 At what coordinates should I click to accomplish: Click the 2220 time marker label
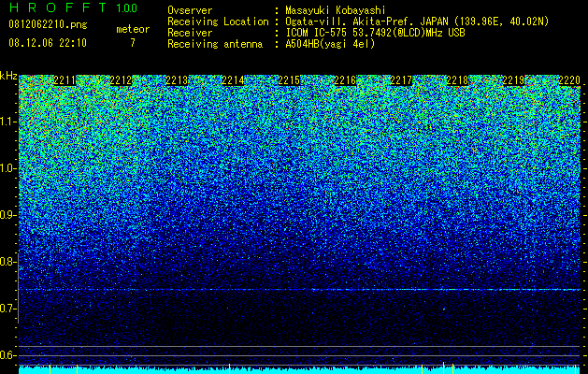pyautogui.click(x=569, y=80)
